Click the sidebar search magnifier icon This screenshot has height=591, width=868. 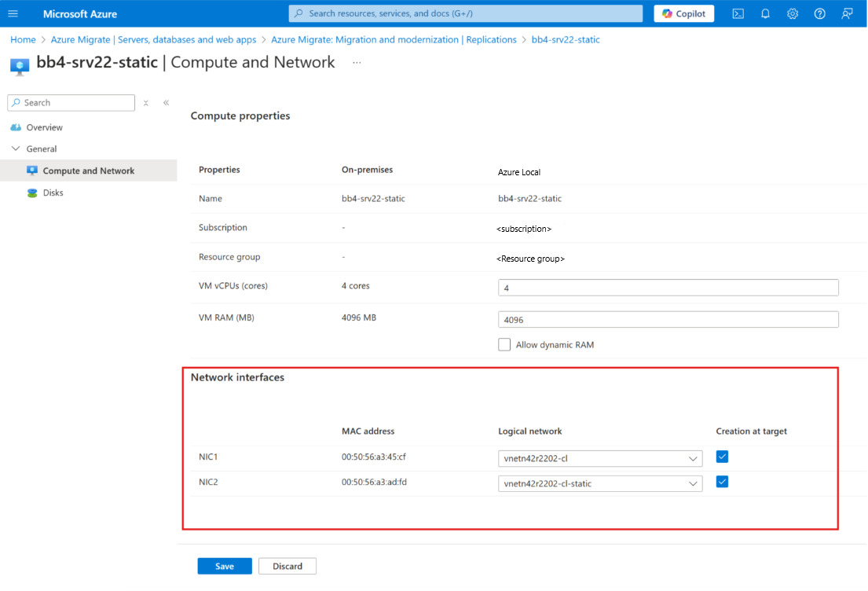pos(16,102)
